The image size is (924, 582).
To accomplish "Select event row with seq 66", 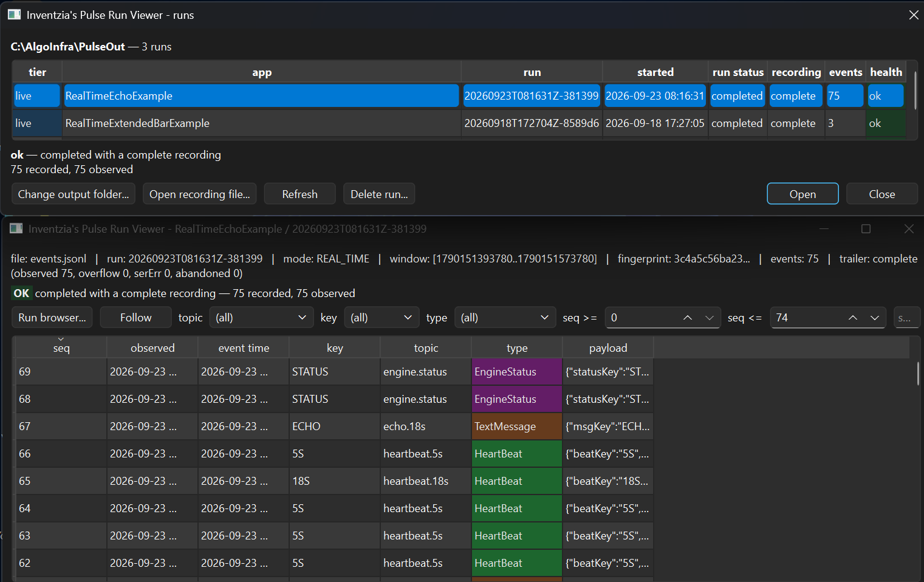I will click(335, 453).
